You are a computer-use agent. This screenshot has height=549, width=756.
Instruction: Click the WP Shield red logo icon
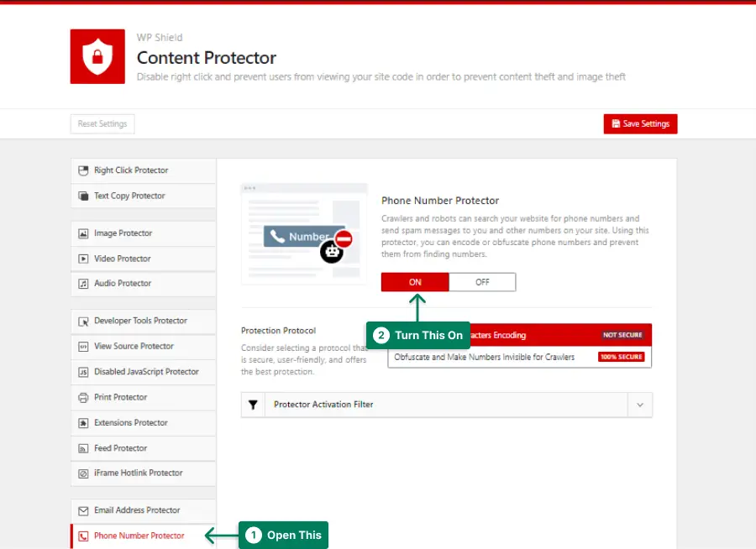coord(97,56)
